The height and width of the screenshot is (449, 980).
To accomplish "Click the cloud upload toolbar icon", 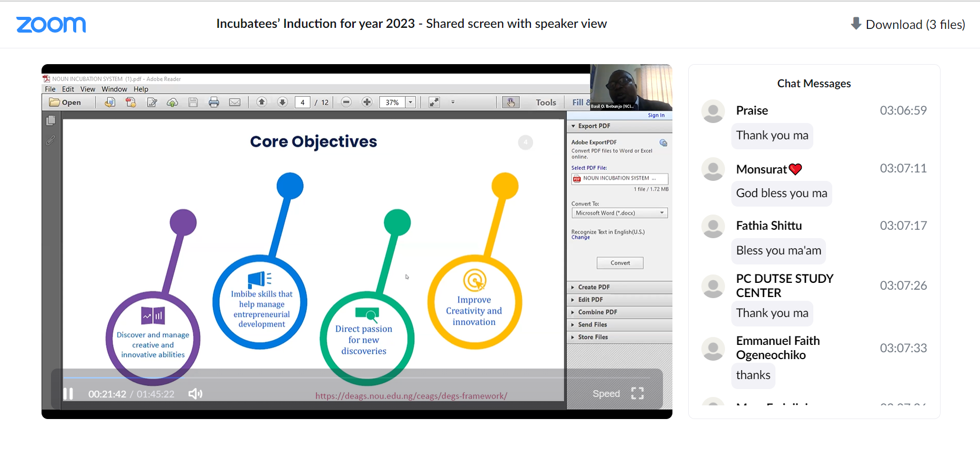I will point(172,103).
